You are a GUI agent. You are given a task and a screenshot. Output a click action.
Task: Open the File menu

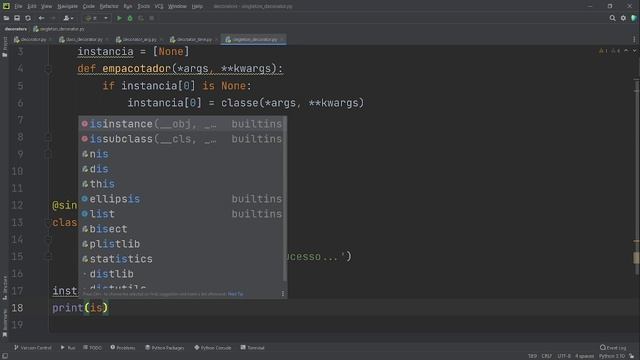click(x=18, y=6)
